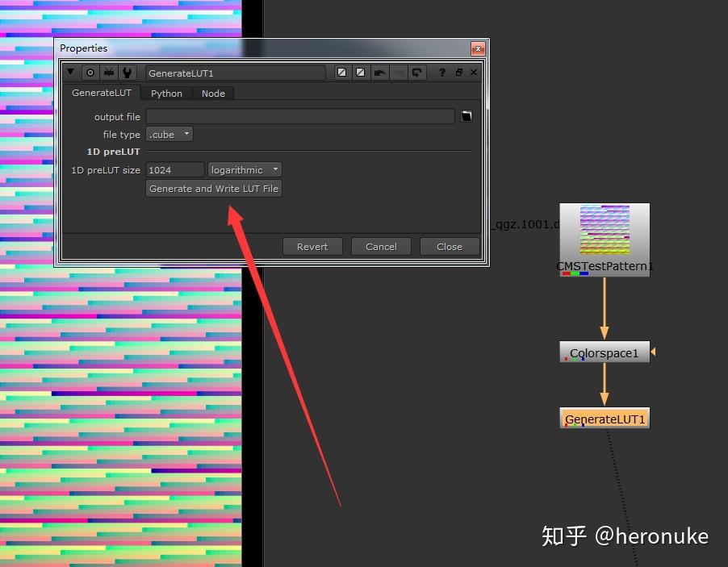This screenshot has width=728, height=567.
Task: Click the center-node circle icon
Action: pos(90,73)
